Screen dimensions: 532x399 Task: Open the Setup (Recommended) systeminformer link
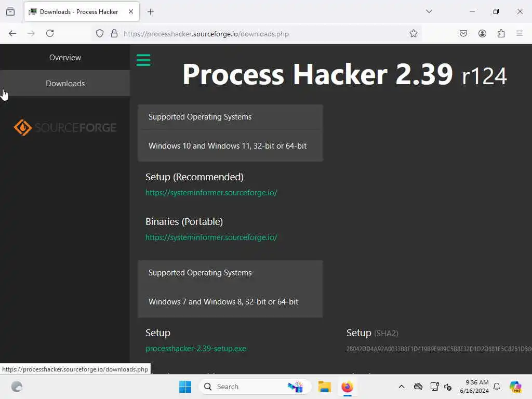click(x=211, y=193)
